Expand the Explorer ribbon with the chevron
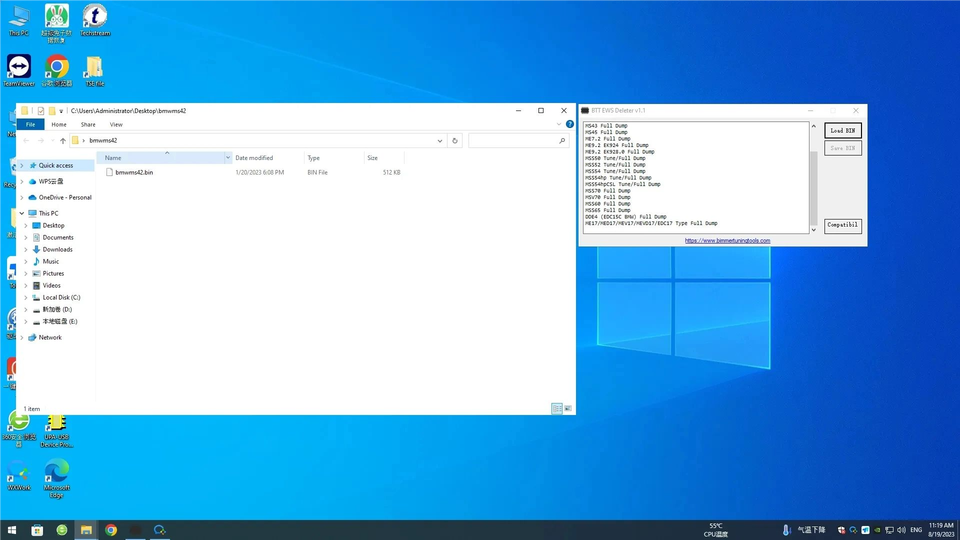 coord(559,125)
